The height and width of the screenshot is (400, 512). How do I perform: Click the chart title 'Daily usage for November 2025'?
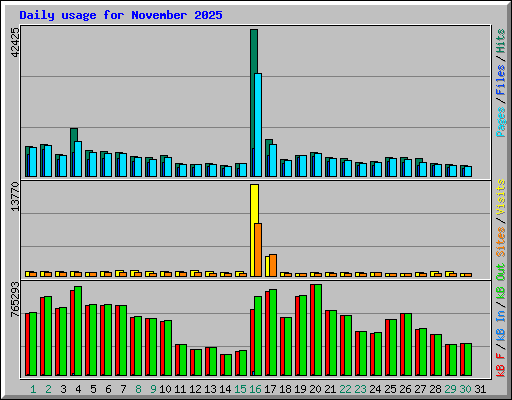pyautogui.click(x=121, y=15)
